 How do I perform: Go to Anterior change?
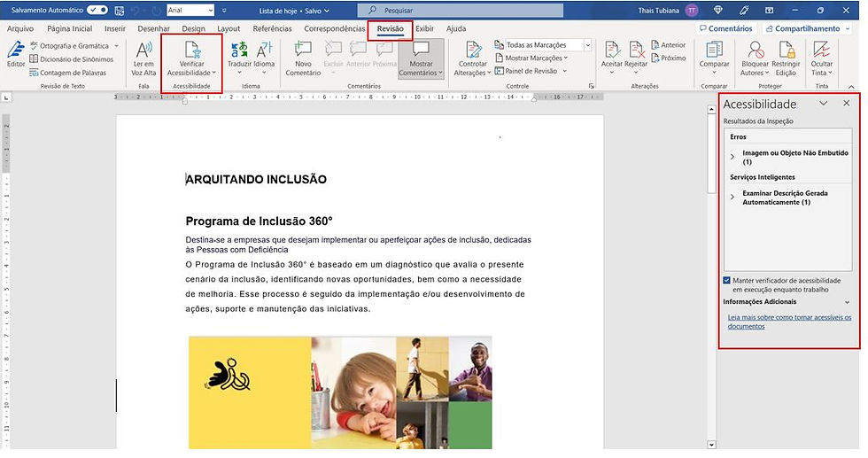click(x=668, y=45)
